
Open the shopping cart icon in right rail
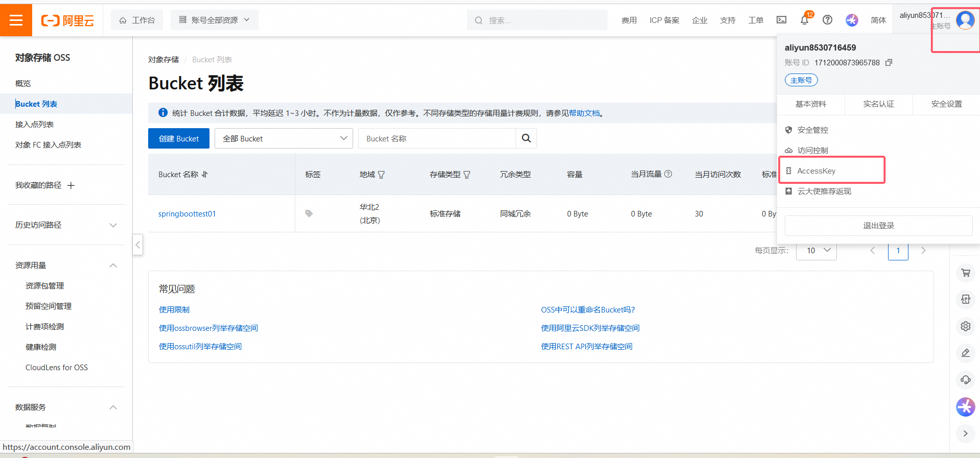point(965,273)
